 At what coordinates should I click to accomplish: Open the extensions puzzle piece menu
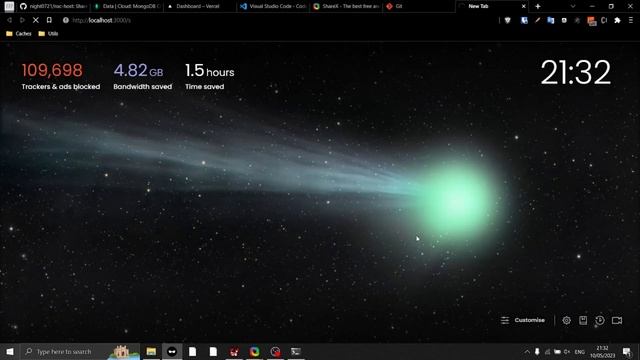pos(617,20)
